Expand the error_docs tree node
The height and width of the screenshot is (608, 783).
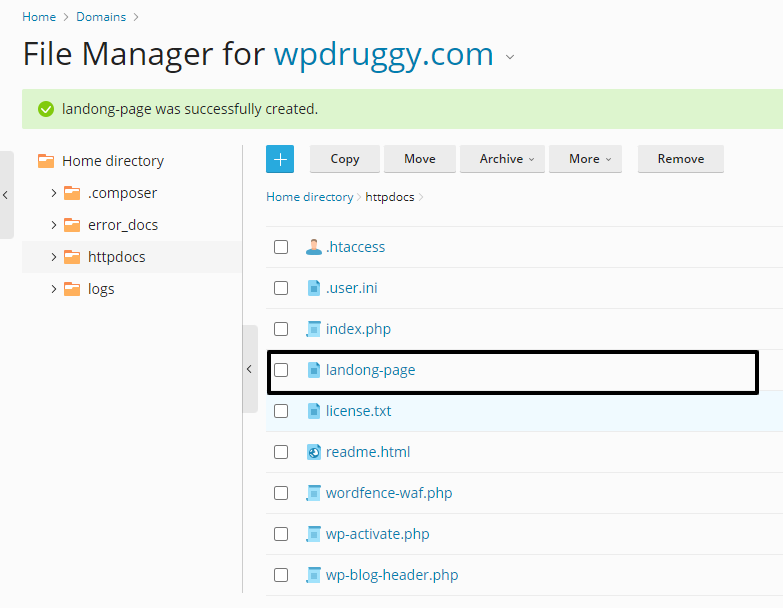click(53, 225)
